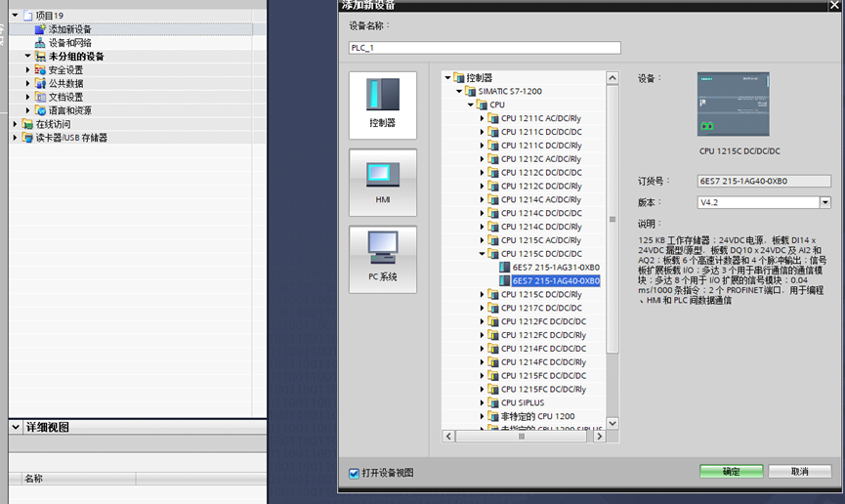
Task: Select CPU 1212FC DC/DC/Rly tree row
Action: pos(543,335)
